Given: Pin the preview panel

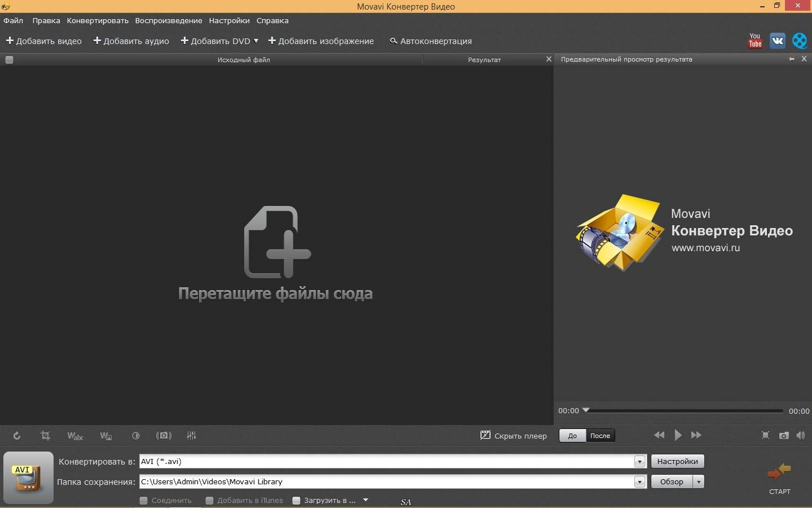Looking at the screenshot, I should tap(792, 59).
